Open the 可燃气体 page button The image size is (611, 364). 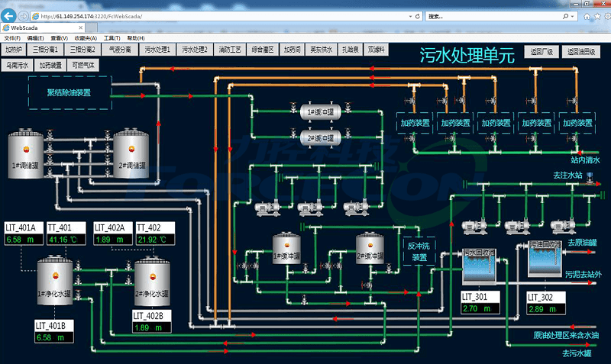84,66
